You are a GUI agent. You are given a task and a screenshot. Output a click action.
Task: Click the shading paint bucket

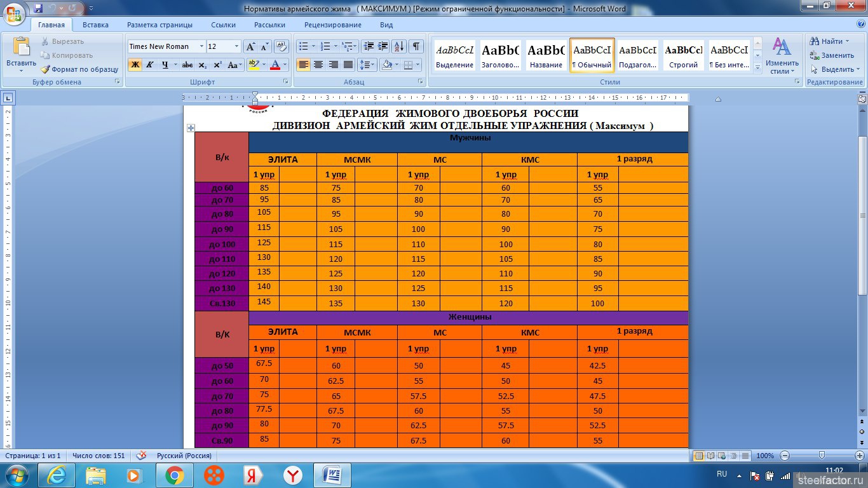tap(386, 65)
